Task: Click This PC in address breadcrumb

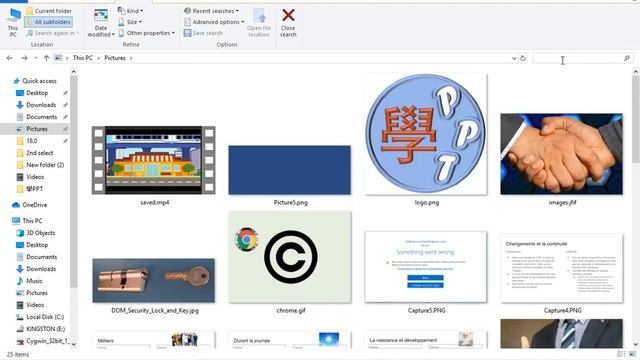Action: (82, 58)
